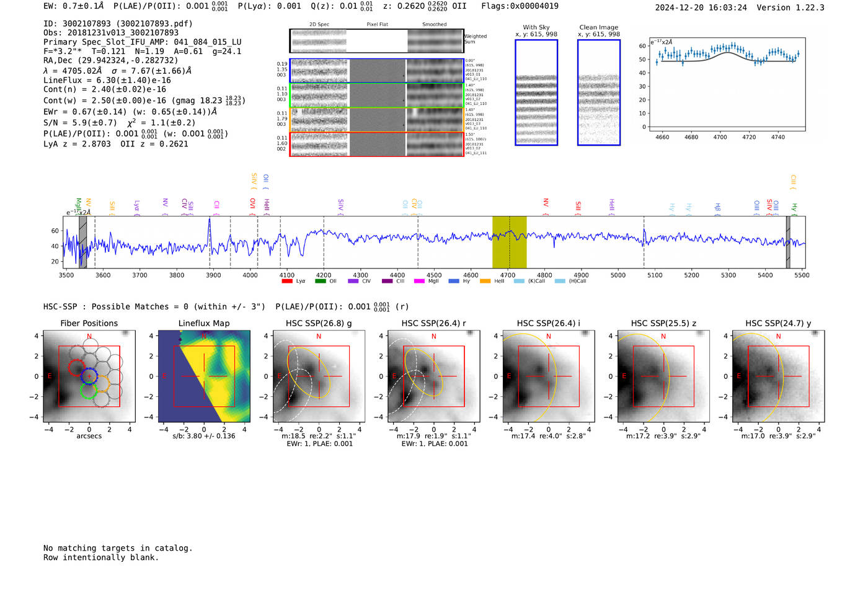The width and height of the screenshot is (868, 591).
Task: Click the 'Primary Spec_Slot_IFU_AMP: 041_084_015_LU' line
Action: [143, 42]
